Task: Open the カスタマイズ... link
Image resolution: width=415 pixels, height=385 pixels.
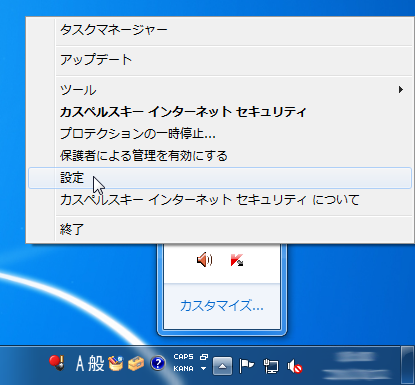Action: (222, 305)
